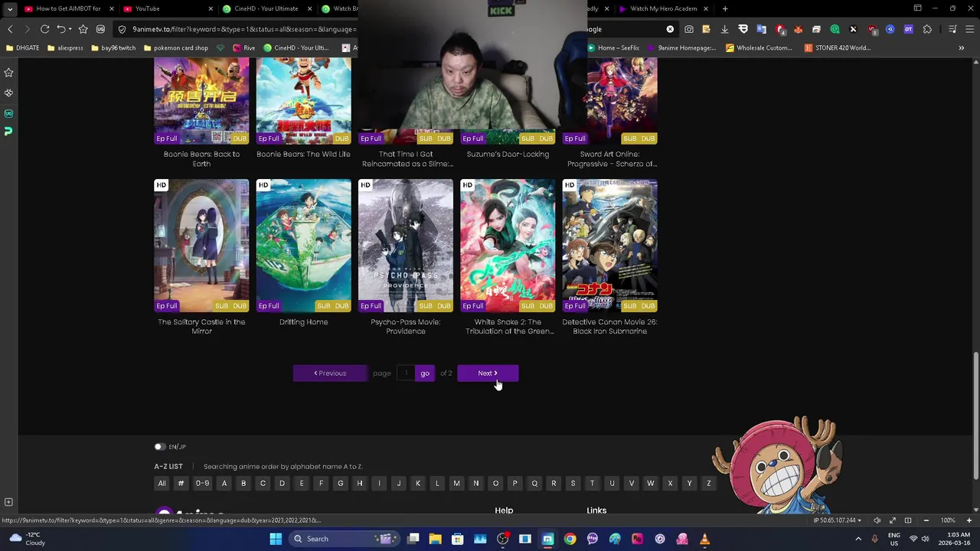Open The Solitary Castle in the Mirror poster
The width and height of the screenshot is (980, 551).
click(201, 246)
